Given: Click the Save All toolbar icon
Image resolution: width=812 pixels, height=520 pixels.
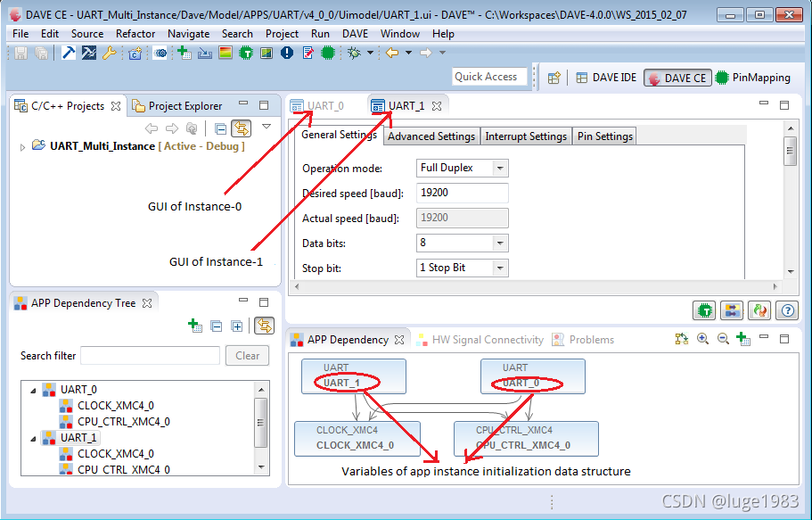Looking at the screenshot, I should (41, 53).
